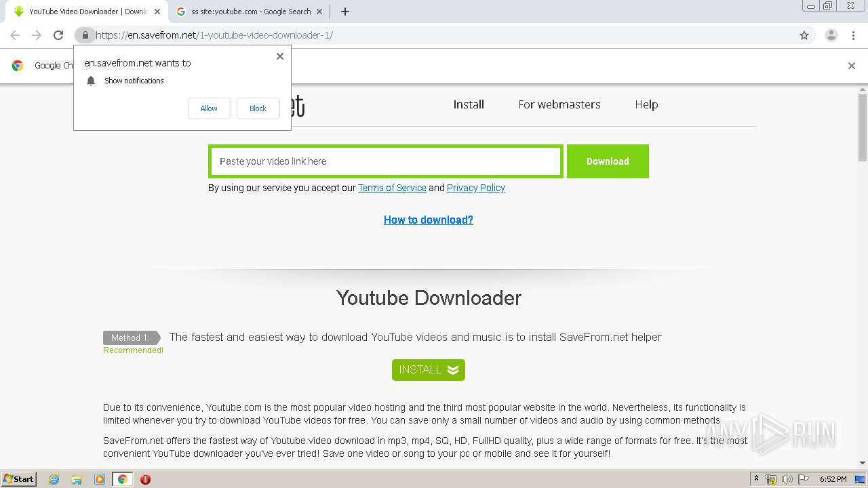Open the Help menu item
Image resolution: width=868 pixels, height=488 pixels.
(646, 104)
